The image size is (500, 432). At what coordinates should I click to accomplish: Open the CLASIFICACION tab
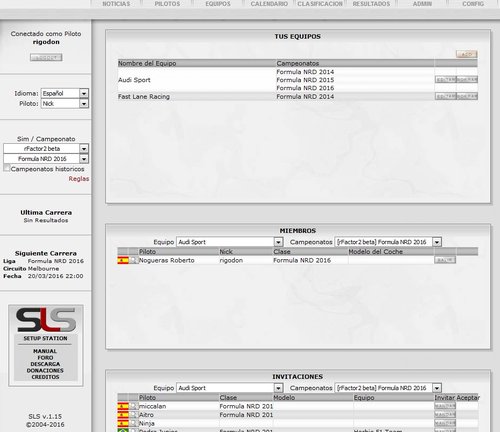(320, 4)
